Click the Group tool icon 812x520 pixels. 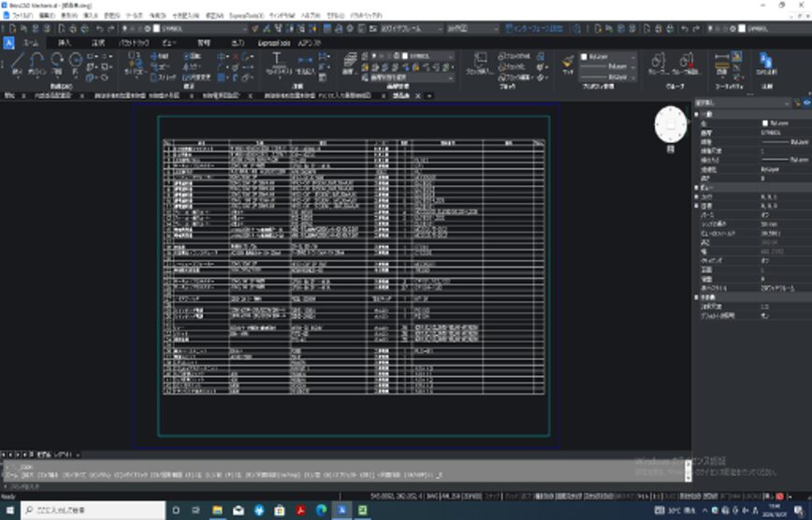(659, 64)
